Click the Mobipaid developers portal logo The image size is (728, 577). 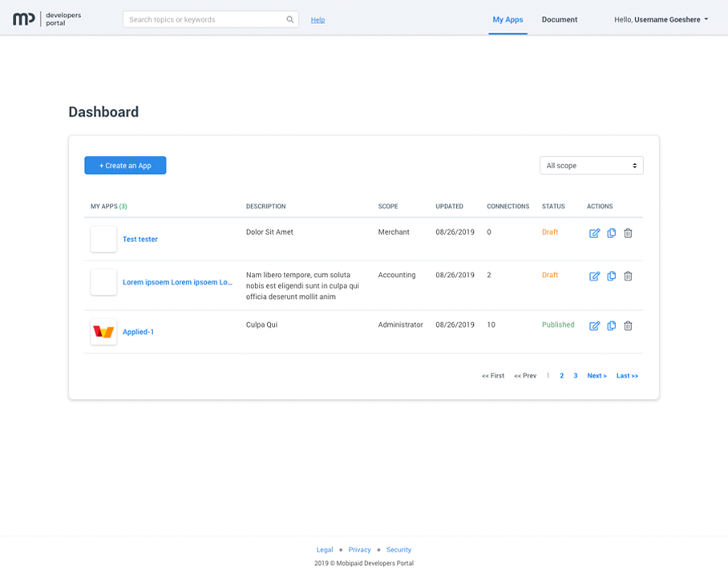pyautogui.click(x=47, y=19)
